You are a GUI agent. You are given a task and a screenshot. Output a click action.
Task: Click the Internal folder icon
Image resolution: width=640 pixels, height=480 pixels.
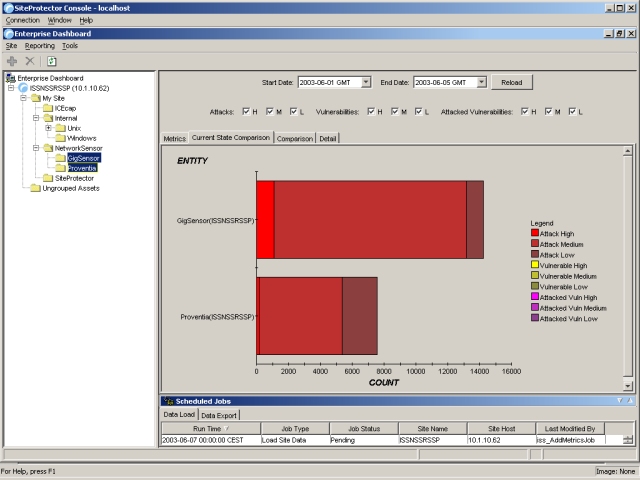(48, 118)
